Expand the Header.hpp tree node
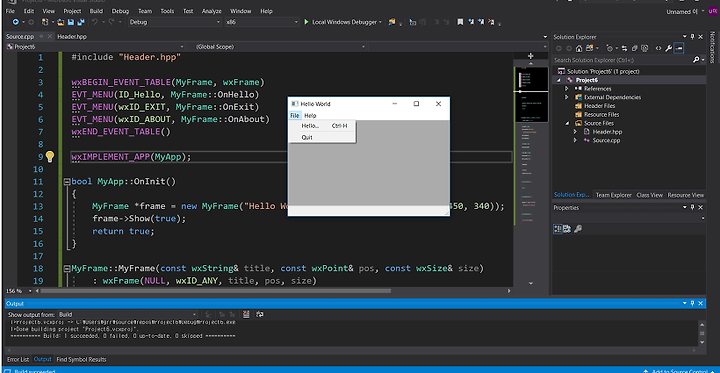This screenshot has width=720, height=373. tap(575, 132)
